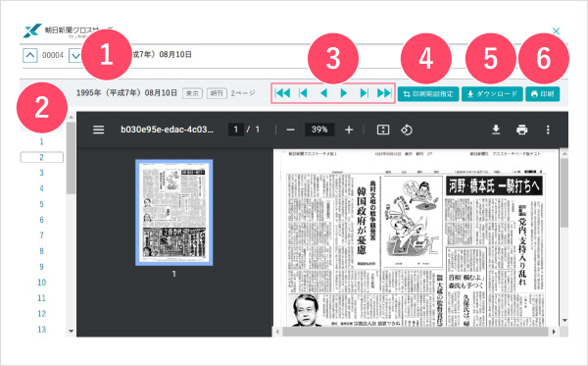Skip forward with bar-right arrow icon
This screenshot has width=588, height=366.
coord(364,93)
